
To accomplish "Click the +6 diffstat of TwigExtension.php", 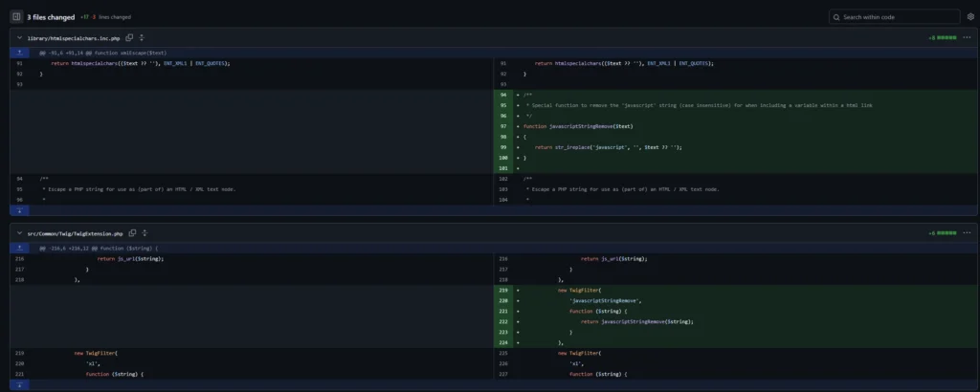I will (943, 233).
